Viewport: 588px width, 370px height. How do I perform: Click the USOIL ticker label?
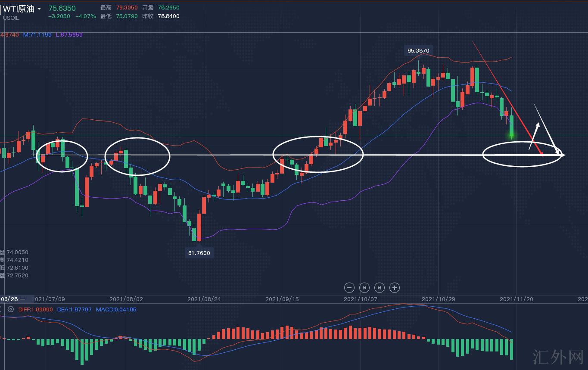click(11, 18)
